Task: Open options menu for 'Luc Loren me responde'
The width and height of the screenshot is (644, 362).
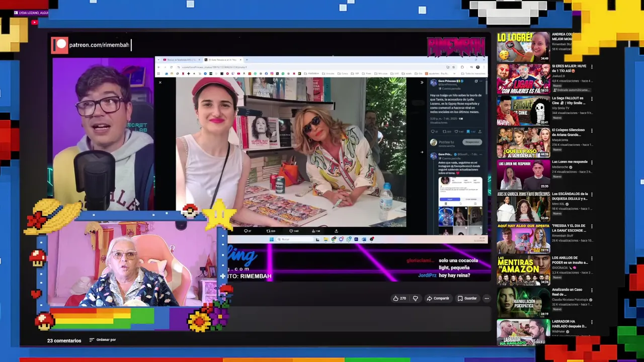Action: point(592,162)
